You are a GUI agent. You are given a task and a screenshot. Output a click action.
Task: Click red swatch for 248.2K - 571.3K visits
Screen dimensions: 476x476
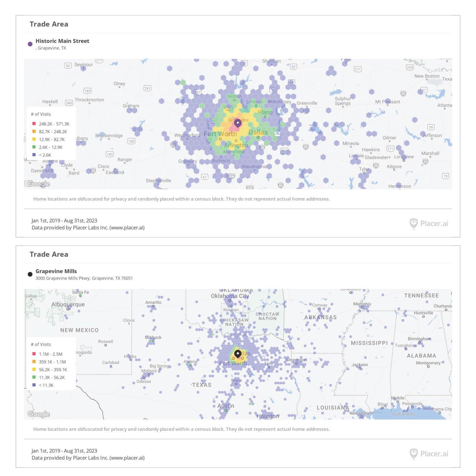[x=34, y=124]
